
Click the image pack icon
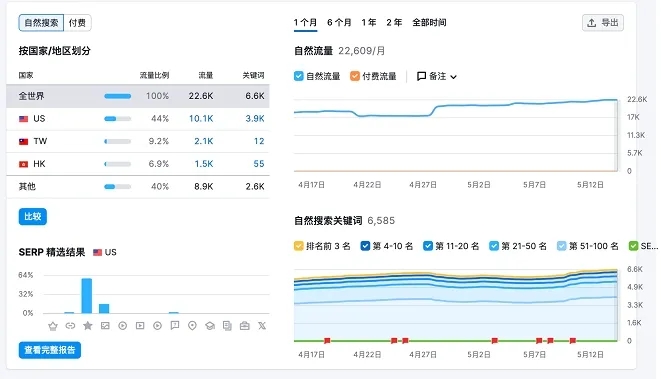click(105, 325)
